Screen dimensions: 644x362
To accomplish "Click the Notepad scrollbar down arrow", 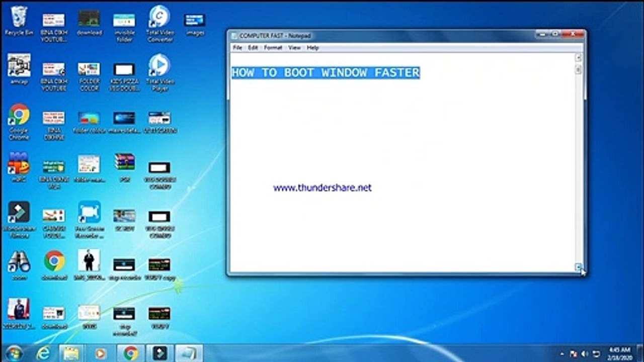I will coord(578,267).
